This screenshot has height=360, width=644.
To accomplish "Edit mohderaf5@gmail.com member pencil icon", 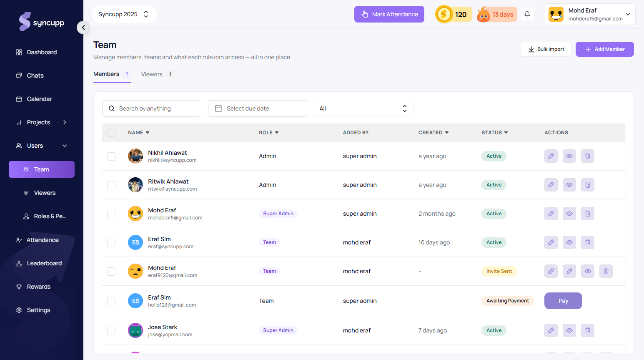I will click(551, 214).
